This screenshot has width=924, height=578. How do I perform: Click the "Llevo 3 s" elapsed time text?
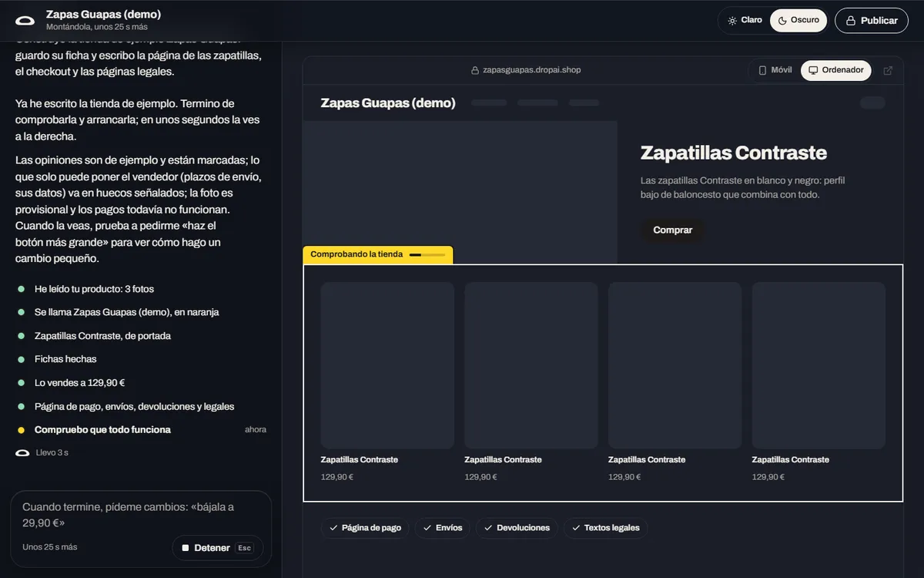click(x=52, y=453)
